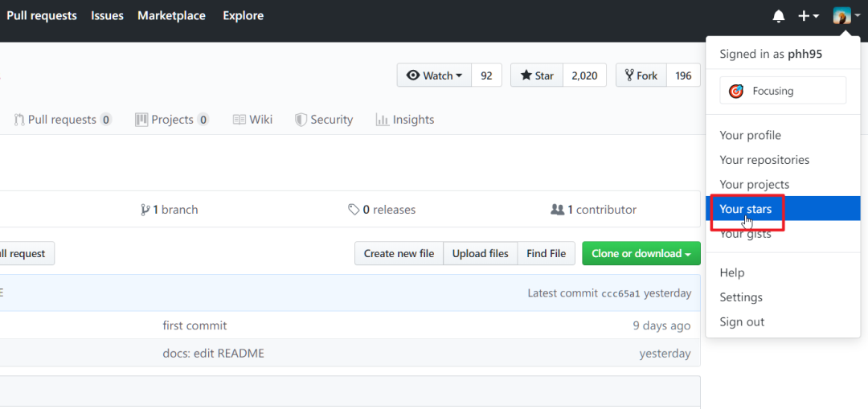Fork the repository
868x409 pixels.
pos(641,76)
